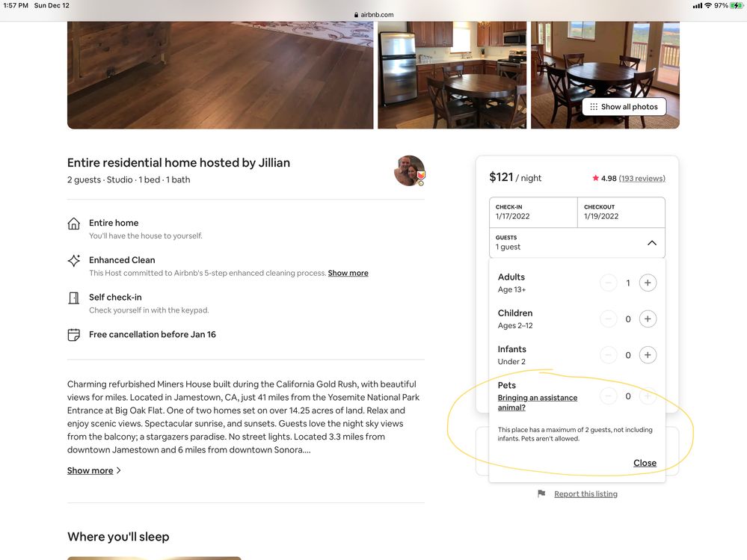This screenshot has width=747, height=560.
Task: Open the 193 reviews link
Action: (642, 179)
